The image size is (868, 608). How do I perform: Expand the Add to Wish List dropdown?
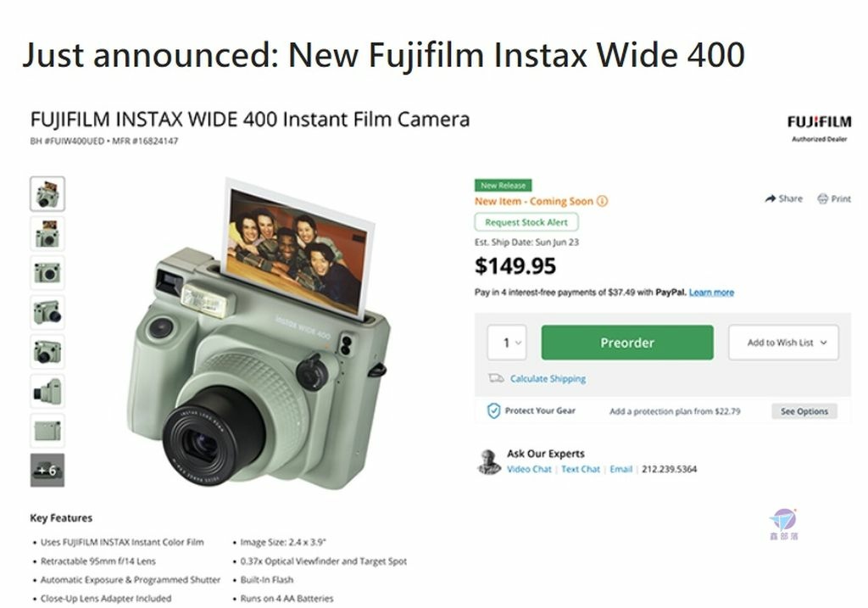coord(783,343)
